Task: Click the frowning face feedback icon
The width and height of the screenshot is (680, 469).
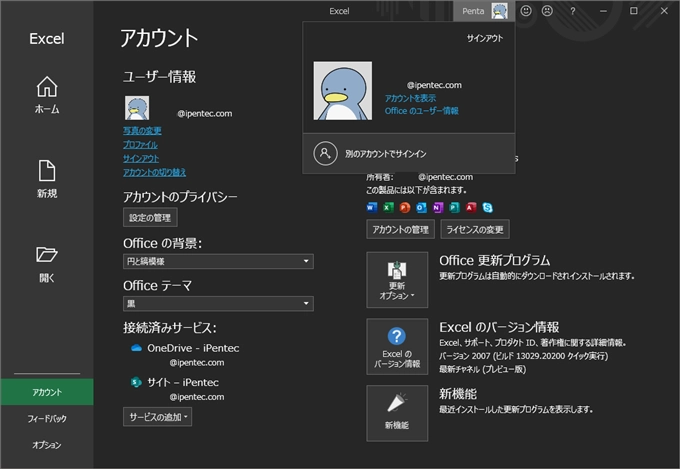Action: (x=547, y=11)
